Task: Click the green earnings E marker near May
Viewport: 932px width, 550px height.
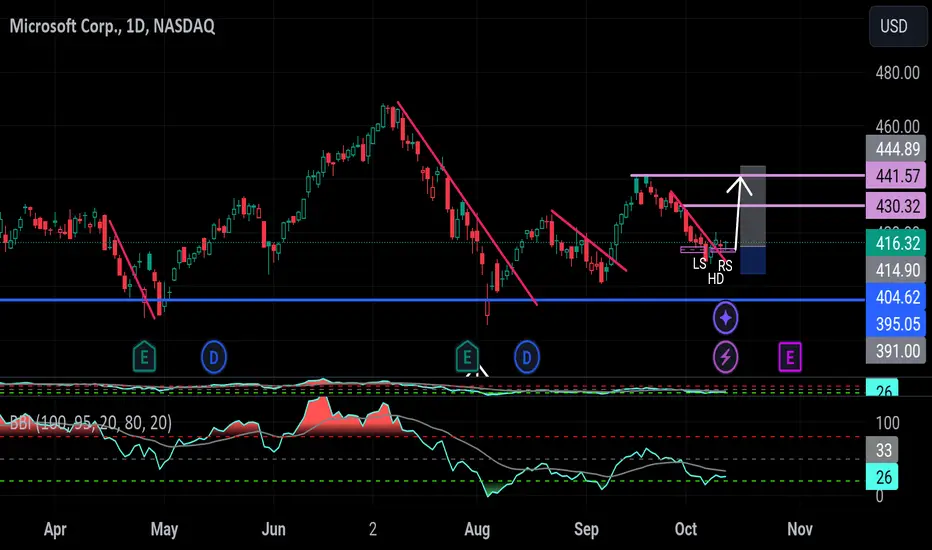Action: [x=144, y=357]
